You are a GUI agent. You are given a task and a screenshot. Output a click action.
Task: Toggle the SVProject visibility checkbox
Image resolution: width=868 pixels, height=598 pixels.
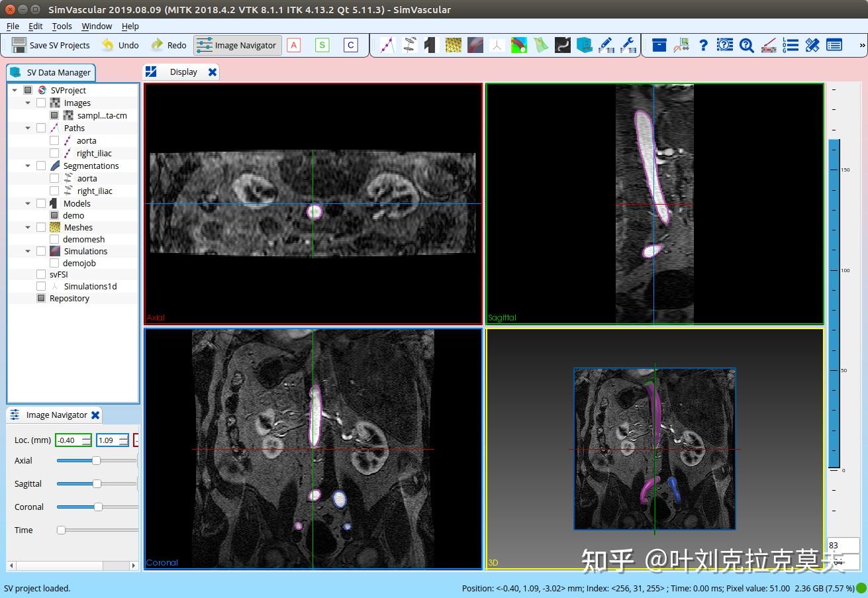28,90
